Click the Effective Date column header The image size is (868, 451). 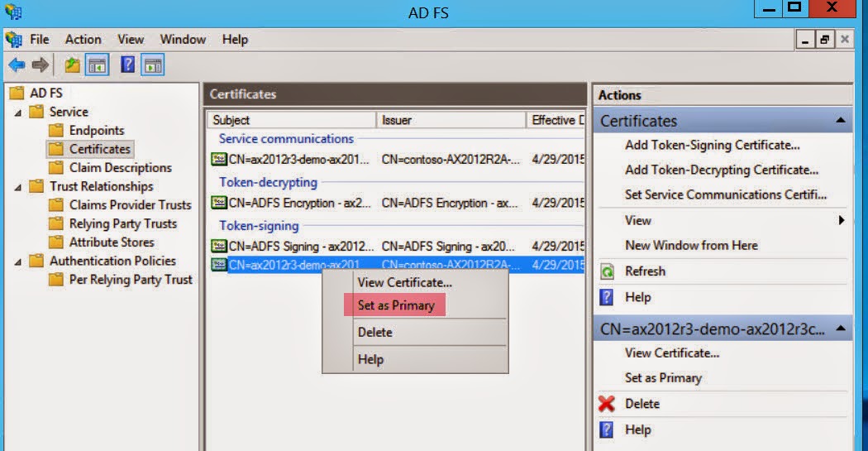tap(556, 120)
